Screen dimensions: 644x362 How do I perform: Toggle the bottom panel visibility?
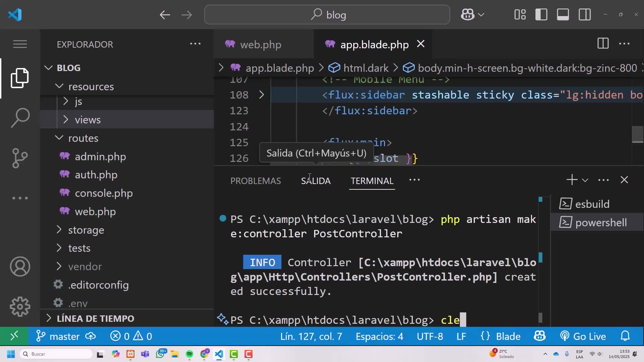[x=563, y=15]
